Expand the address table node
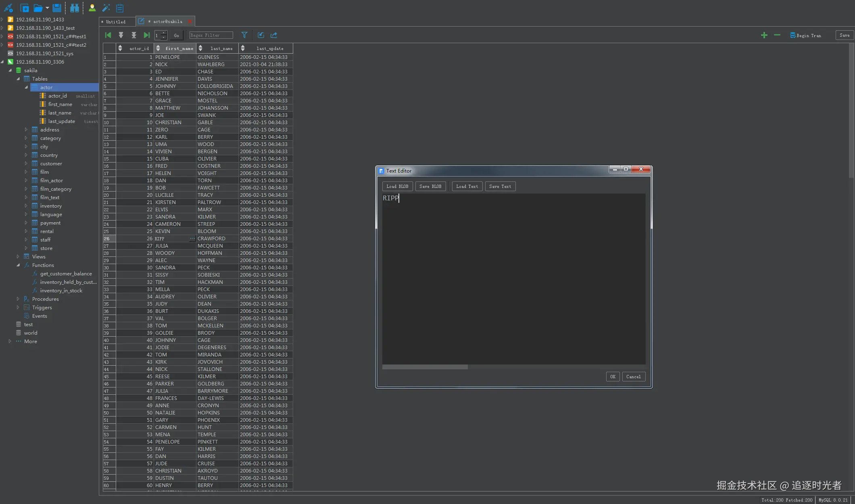 click(x=26, y=130)
